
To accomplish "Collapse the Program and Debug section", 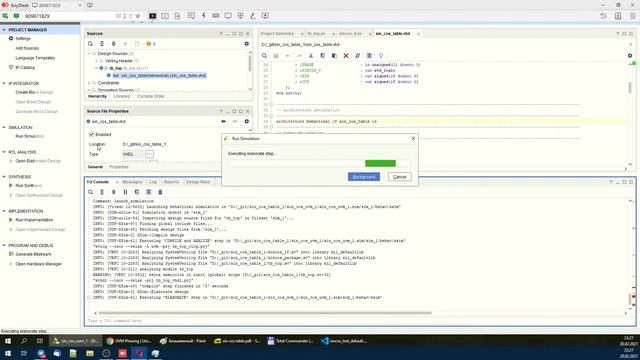I will click(4, 245).
